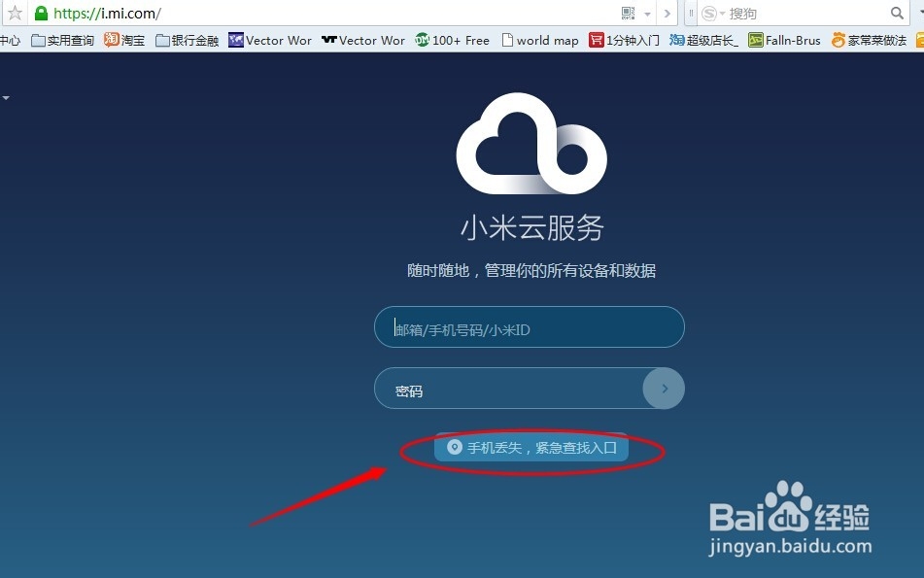The image size is (924, 578).
Task: Click the Mi Cloud logo
Action: pyautogui.click(x=530, y=144)
